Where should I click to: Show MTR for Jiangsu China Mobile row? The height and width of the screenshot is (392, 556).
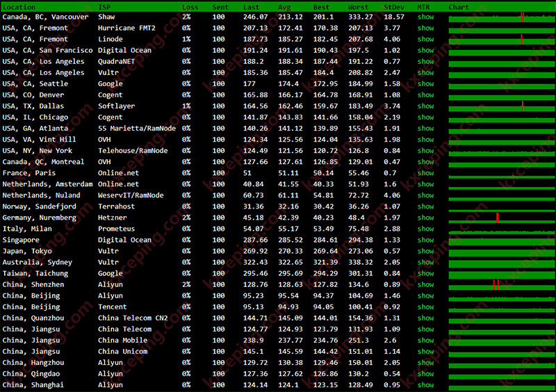[425, 340]
